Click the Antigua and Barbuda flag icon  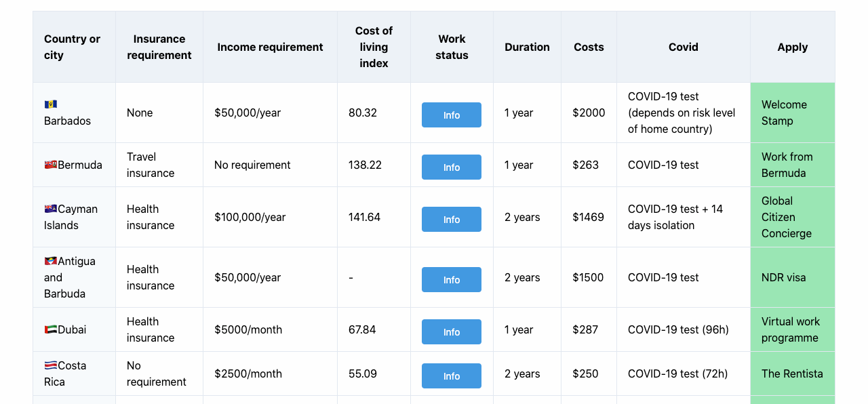tap(51, 261)
